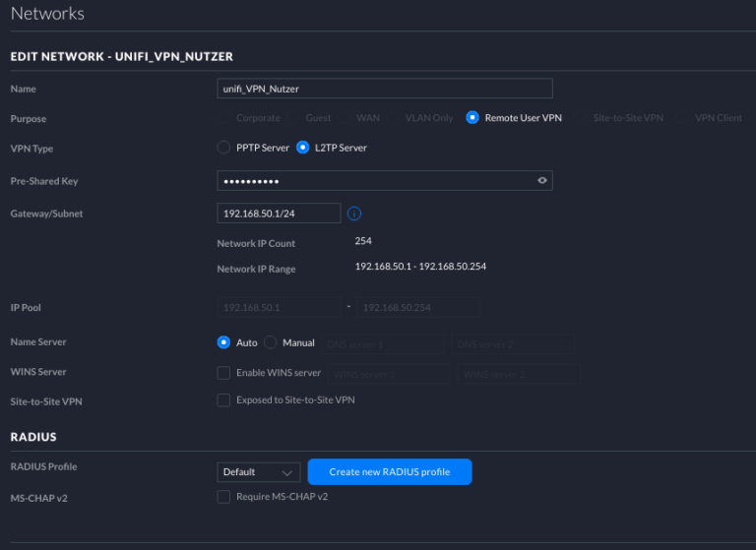Click Network IP Range 192.168.50.1 - 192.168.50.254
756x550 pixels.
pyautogui.click(x=420, y=267)
